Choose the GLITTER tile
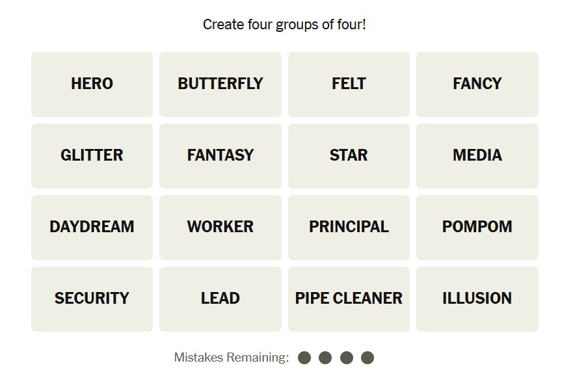The width and height of the screenshot is (588, 374). (x=92, y=155)
